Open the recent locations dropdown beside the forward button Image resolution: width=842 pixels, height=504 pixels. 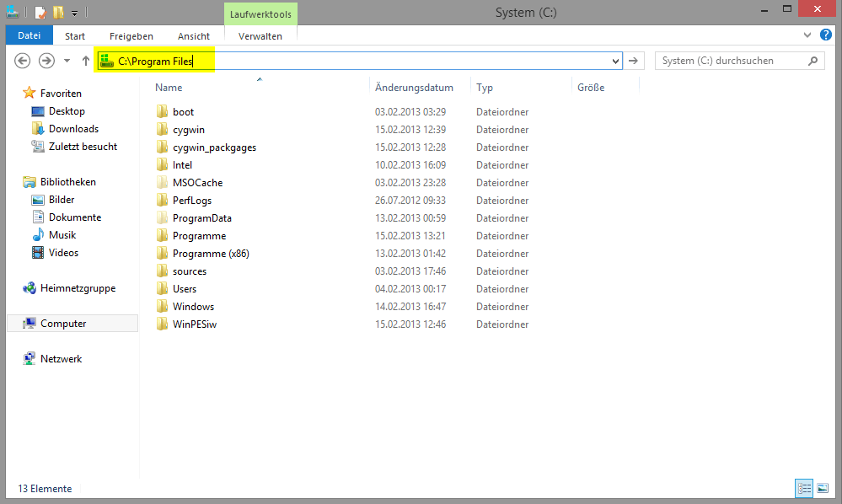[66, 61]
